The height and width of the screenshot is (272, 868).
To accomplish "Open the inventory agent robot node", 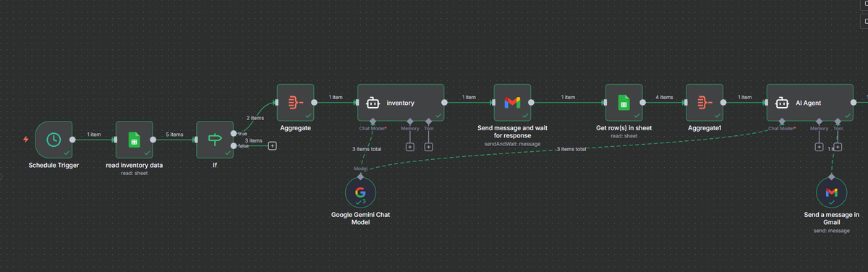I will 401,103.
